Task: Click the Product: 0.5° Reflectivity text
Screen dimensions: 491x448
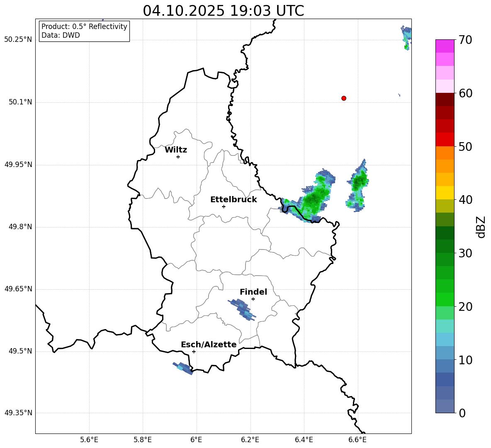Action: pyautogui.click(x=84, y=27)
